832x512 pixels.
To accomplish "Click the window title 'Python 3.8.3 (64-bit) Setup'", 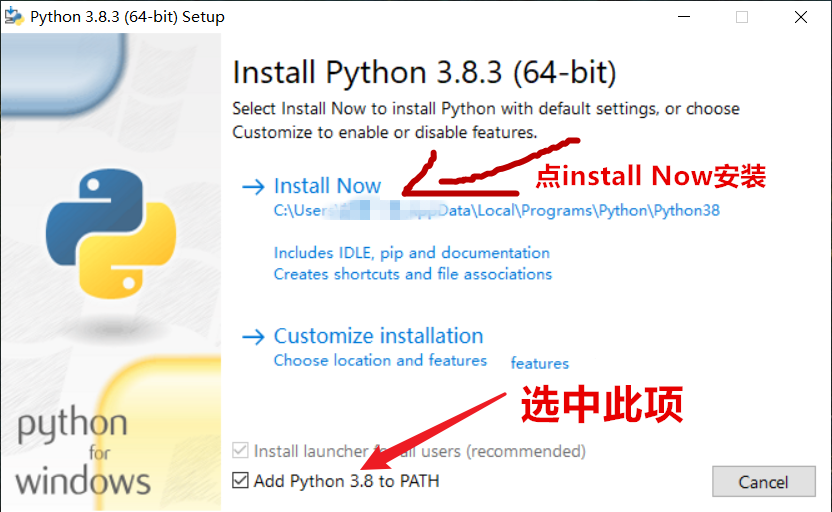I will coord(127,17).
